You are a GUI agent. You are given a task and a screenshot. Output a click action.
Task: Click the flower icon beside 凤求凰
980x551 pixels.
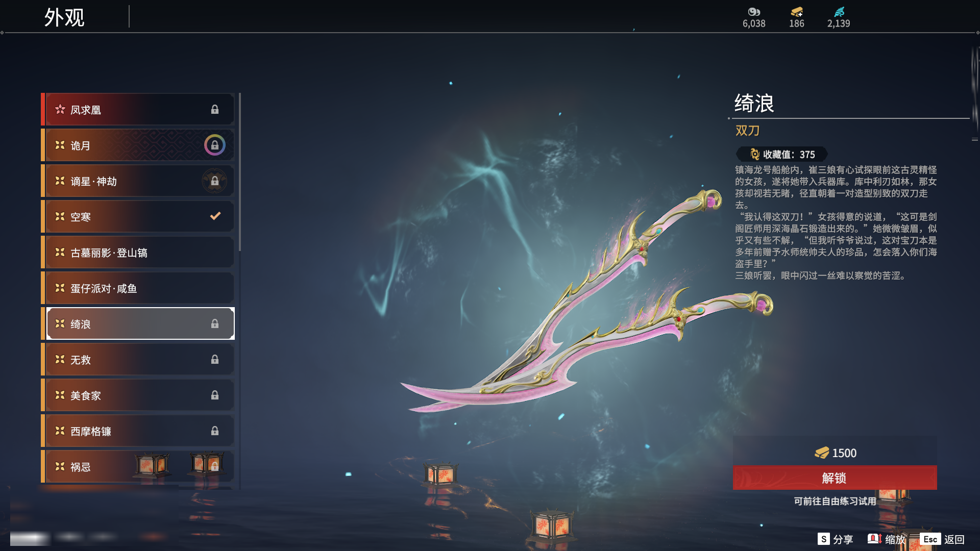60,109
